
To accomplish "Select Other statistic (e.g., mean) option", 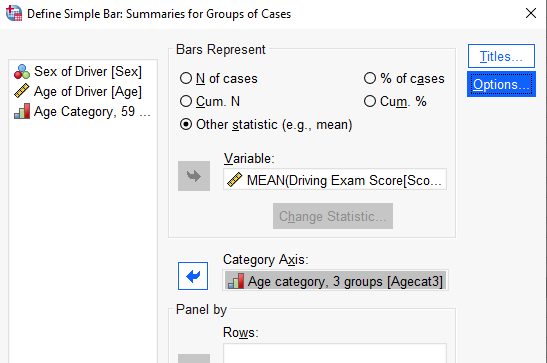I will pyautogui.click(x=186, y=124).
